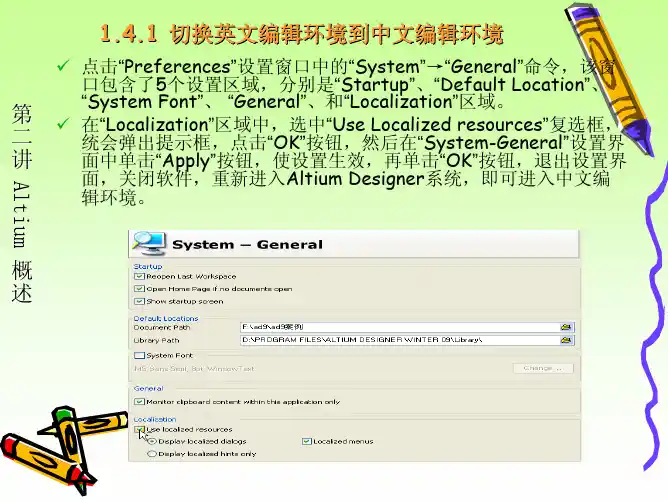Click the slide title heading 1.4.1
Viewport: 668px width, 502px height.
(x=295, y=38)
